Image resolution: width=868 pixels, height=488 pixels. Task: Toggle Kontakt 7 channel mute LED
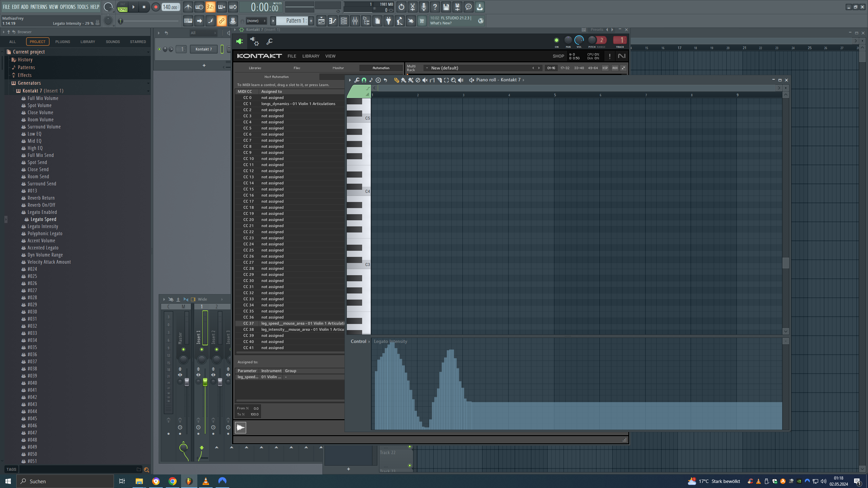[x=159, y=49]
